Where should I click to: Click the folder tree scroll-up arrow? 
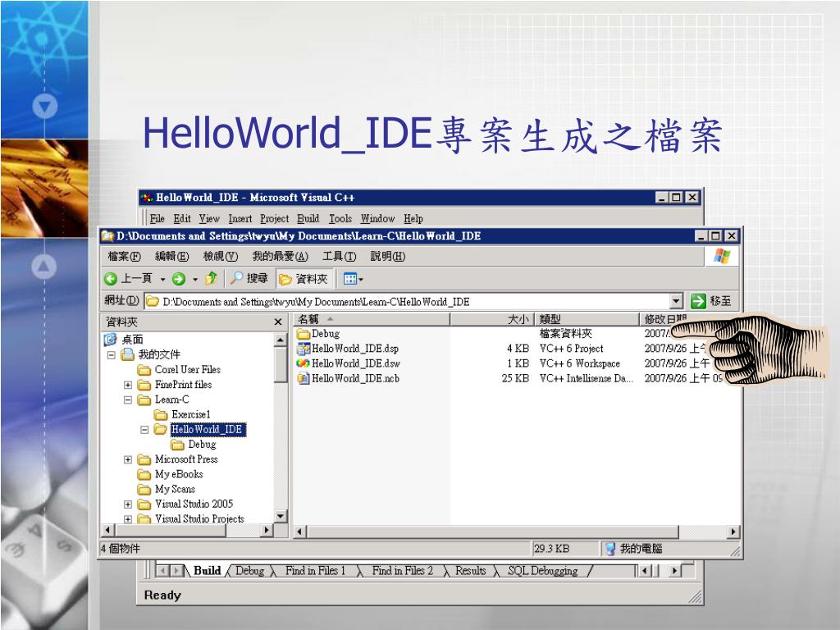[281, 340]
